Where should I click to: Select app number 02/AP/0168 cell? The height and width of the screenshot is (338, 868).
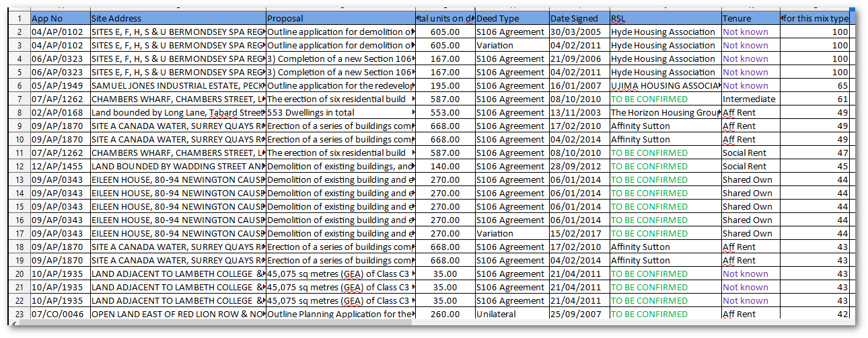coord(60,113)
